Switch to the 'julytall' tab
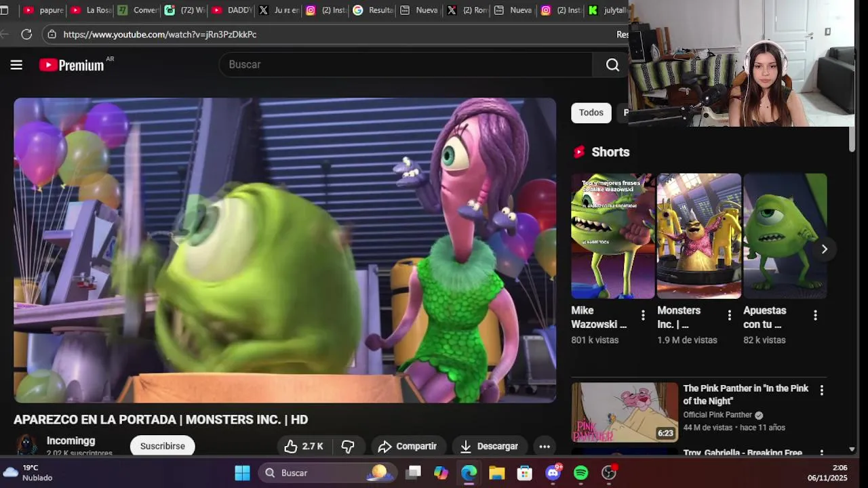The width and height of the screenshot is (868, 488). click(x=607, y=10)
